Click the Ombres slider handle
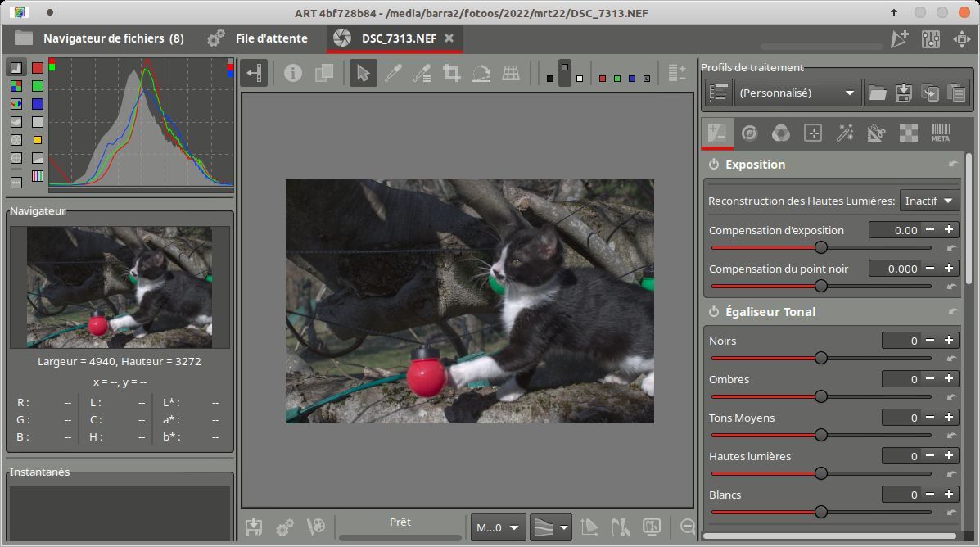Image resolution: width=980 pixels, height=547 pixels. tap(820, 396)
